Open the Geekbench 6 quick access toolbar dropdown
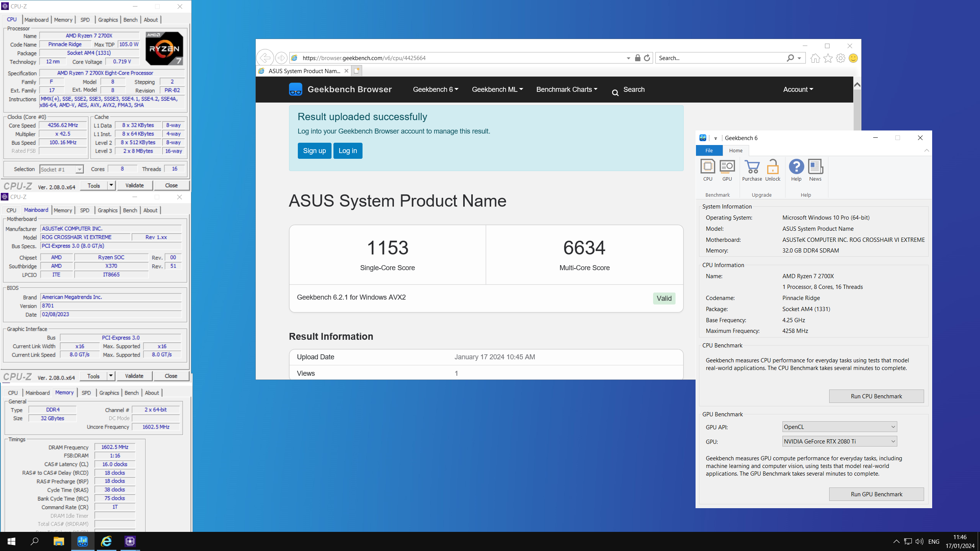The height and width of the screenshot is (551, 980). [715, 139]
